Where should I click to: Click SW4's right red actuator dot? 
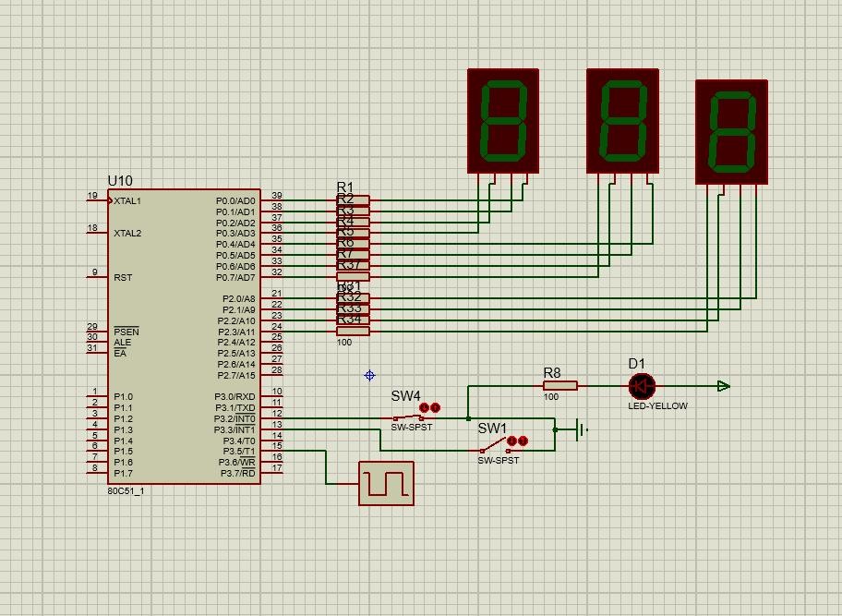[435, 407]
